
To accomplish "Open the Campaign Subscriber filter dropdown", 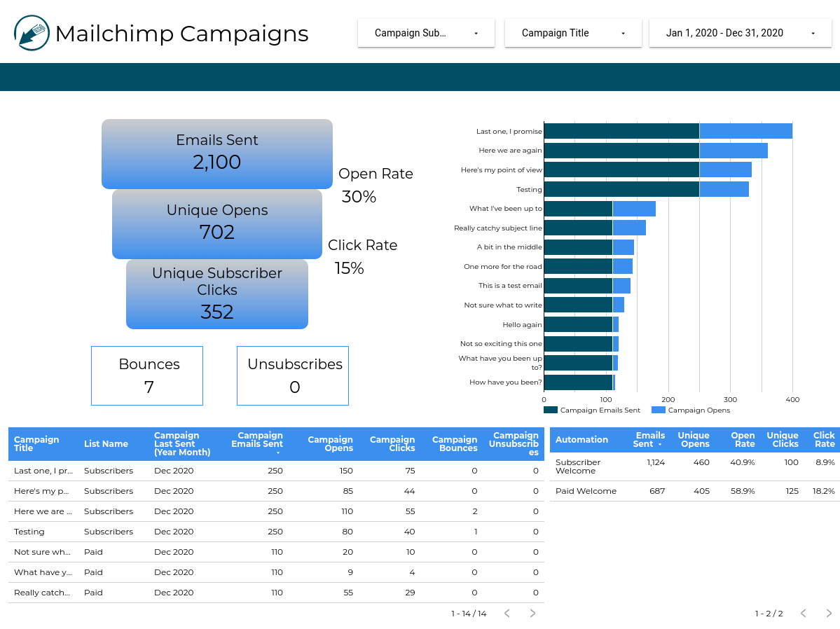I will (426, 32).
